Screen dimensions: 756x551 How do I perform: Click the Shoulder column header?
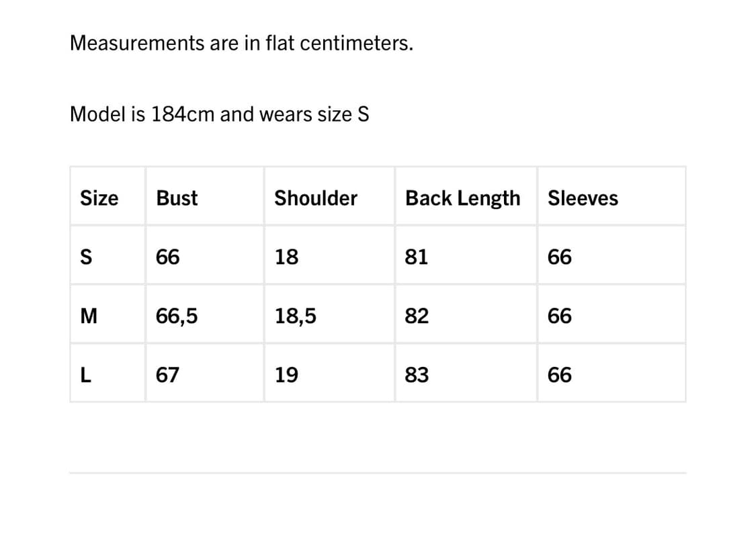click(315, 198)
